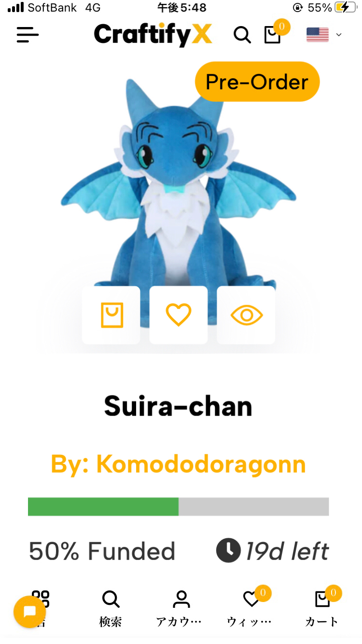Go to the カート cart tab
362x644 pixels.
click(322, 608)
